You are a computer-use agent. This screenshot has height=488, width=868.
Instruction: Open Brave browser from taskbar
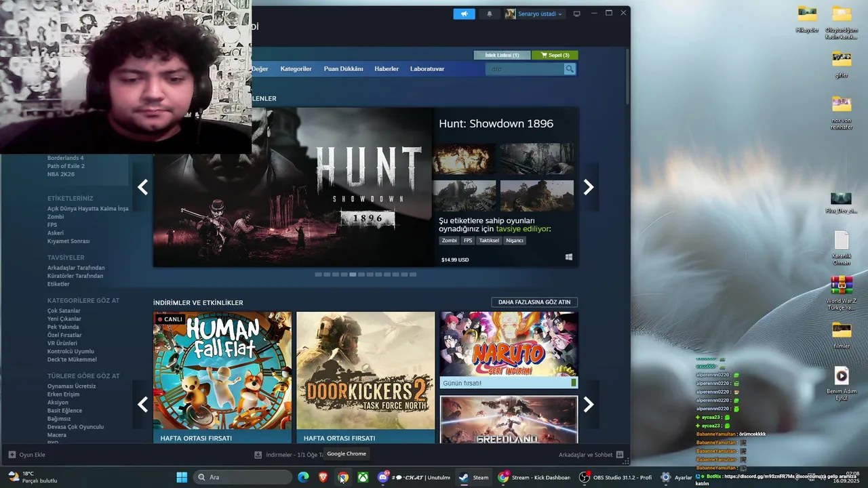tap(323, 477)
